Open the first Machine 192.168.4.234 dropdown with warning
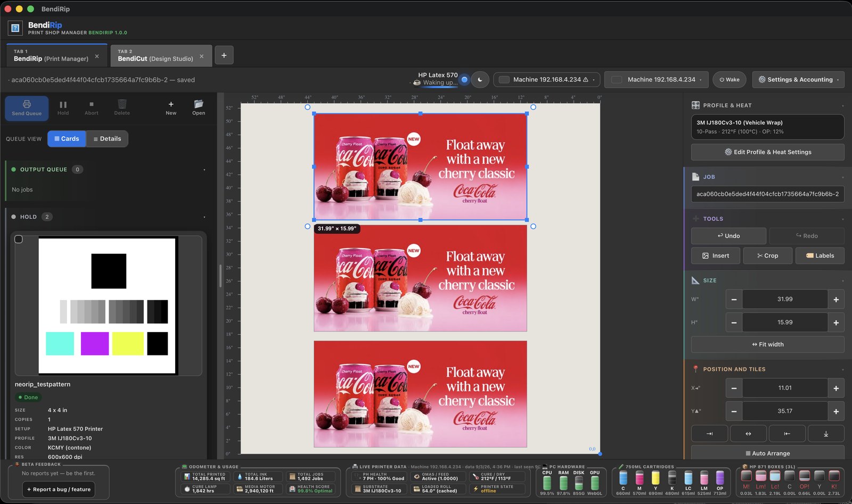The image size is (852, 504). click(x=547, y=80)
